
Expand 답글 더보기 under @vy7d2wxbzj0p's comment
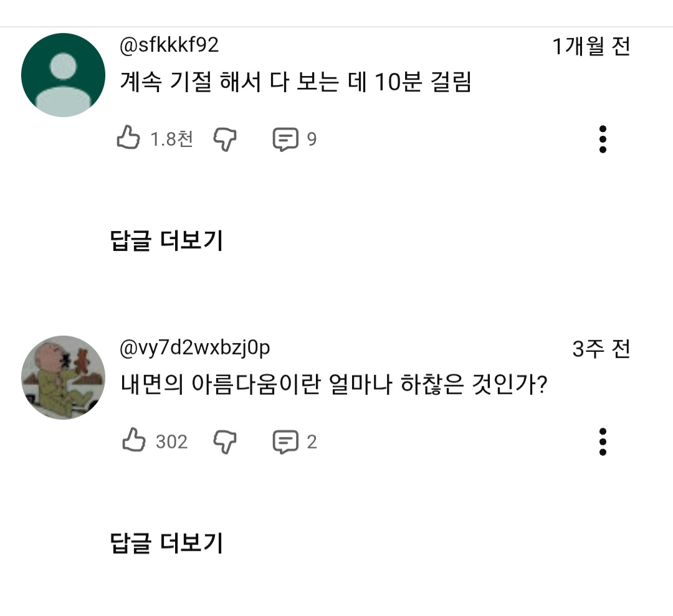166,543
